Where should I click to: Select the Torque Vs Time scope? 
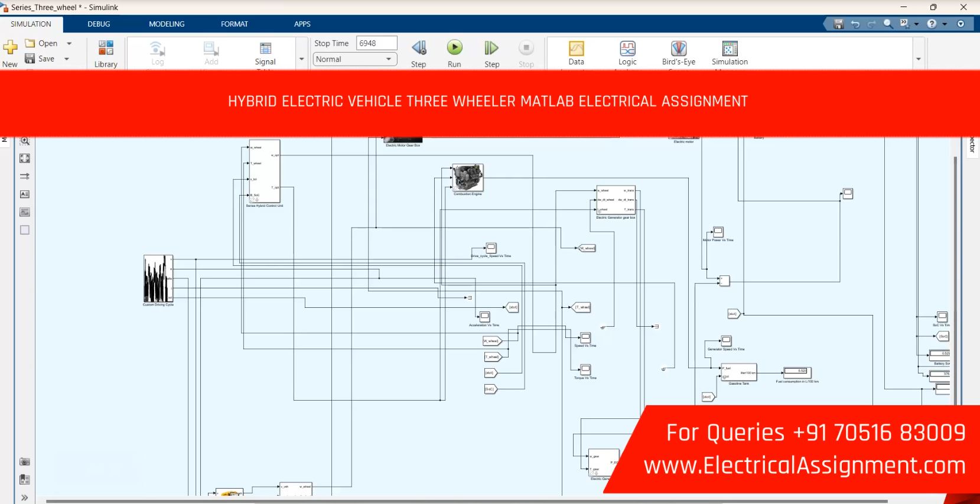(x=585, y=369)
